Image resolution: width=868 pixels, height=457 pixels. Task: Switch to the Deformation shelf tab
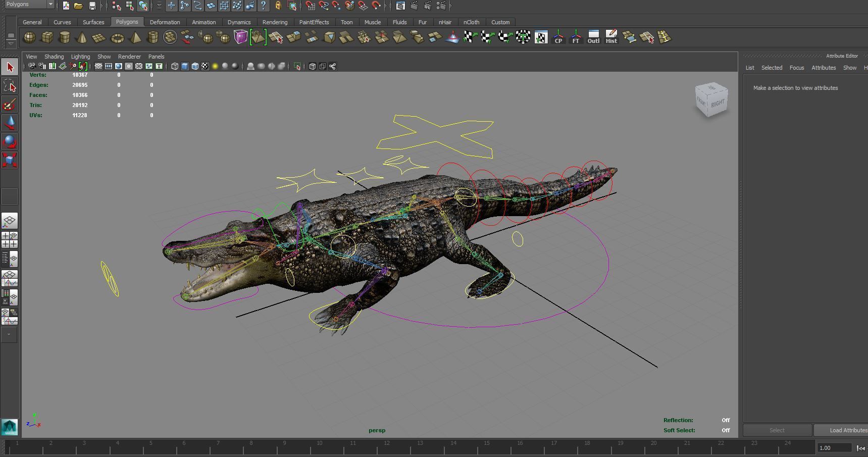click(x=165, y=22)
